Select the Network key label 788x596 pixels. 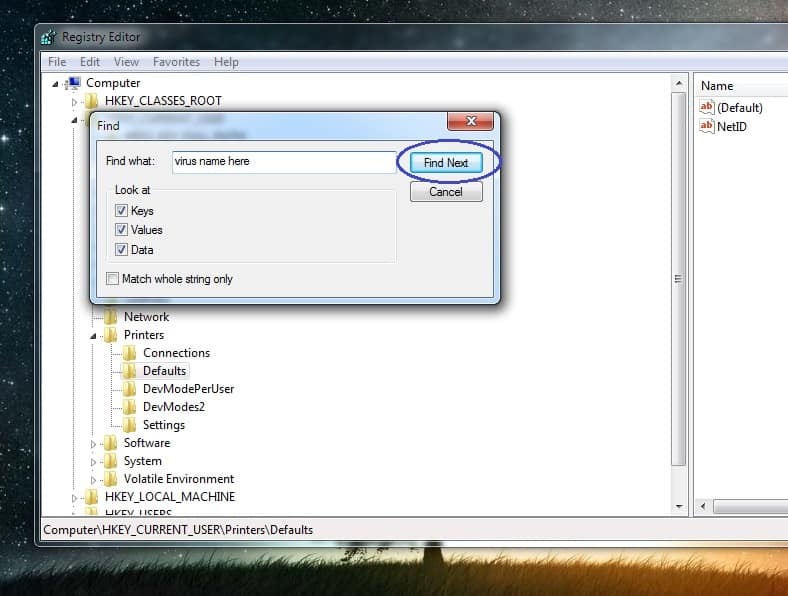pos(147,317)
